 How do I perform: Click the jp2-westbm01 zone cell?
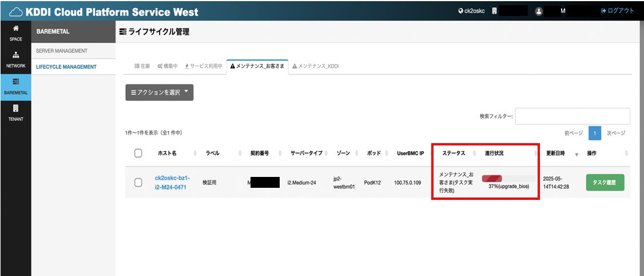tap(344, 182)
